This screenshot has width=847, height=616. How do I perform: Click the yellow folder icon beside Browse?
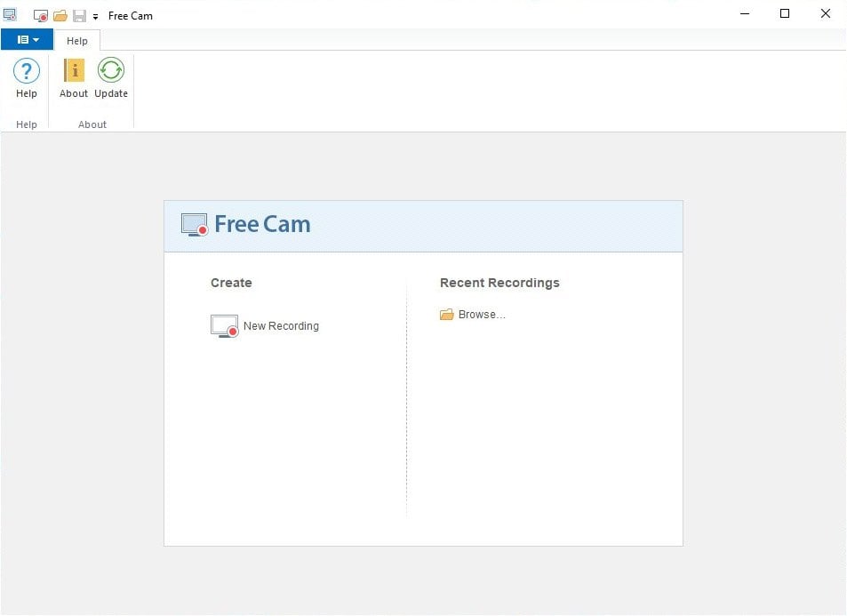point(447,315)
